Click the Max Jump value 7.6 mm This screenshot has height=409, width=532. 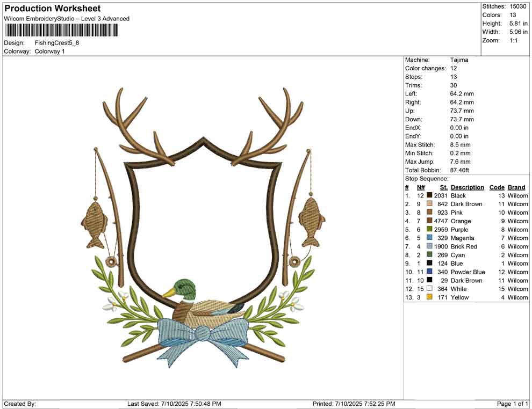[461, 162]
